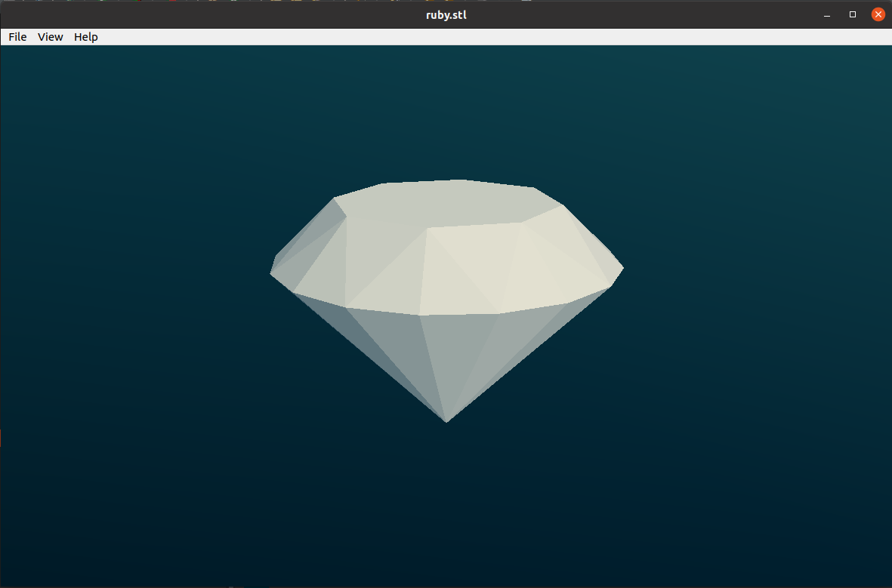Click empty dark background below the gem

446,506
